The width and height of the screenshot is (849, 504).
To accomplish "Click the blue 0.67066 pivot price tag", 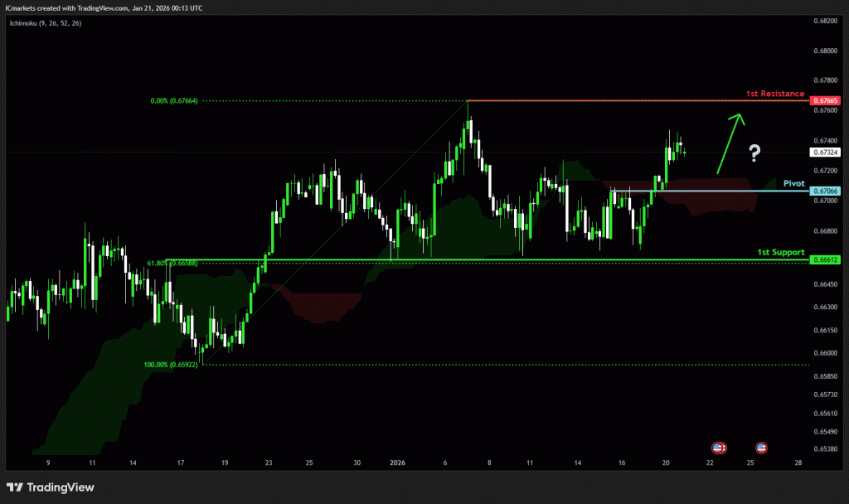I will coord(826,191).
